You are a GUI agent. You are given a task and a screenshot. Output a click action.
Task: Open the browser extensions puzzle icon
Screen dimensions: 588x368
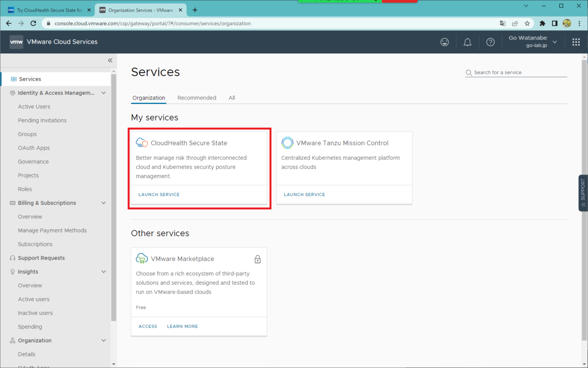(x=542, y=24)
